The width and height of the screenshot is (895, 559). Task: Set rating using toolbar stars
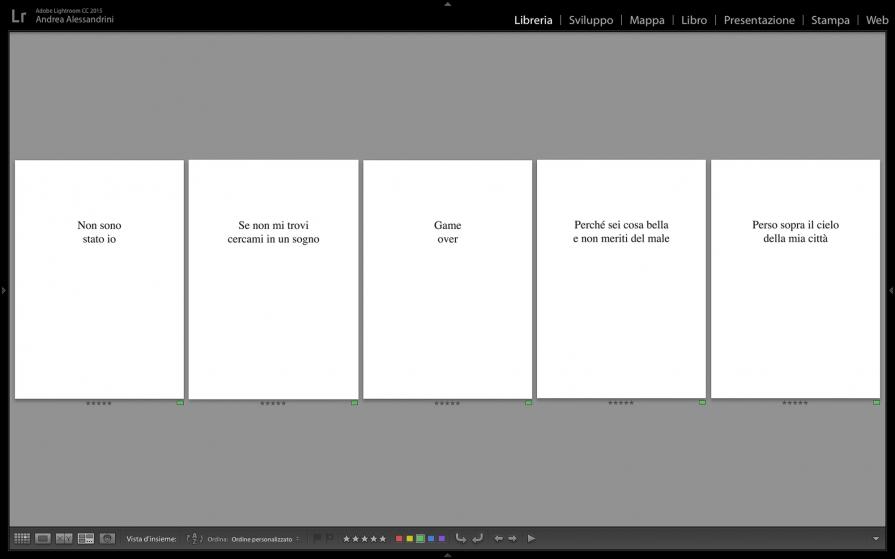[x=364, y=538]
